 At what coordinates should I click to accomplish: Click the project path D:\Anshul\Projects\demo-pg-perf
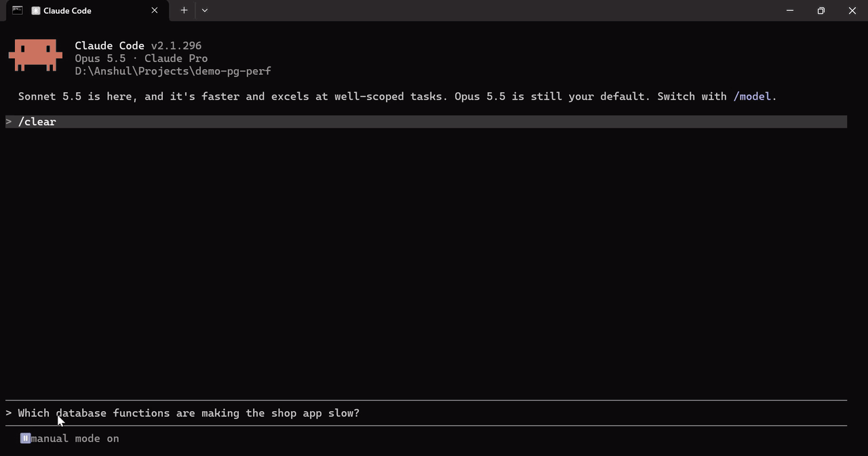[173, 71]
